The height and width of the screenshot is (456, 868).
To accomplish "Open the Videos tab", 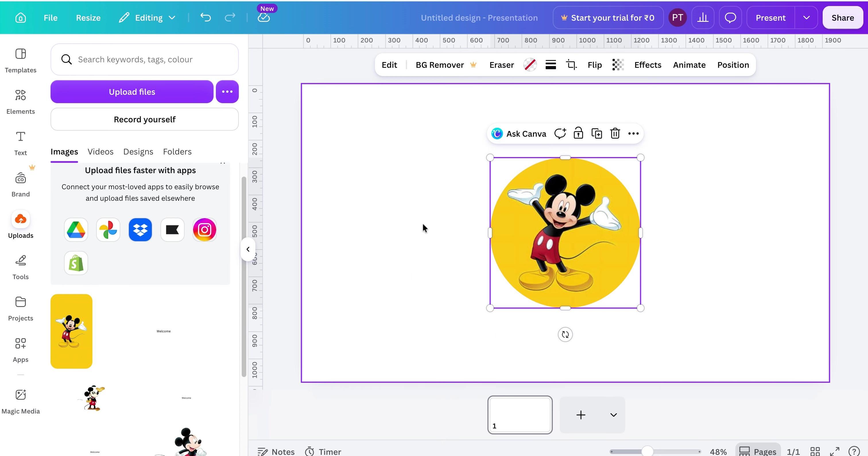I will (x=100, y=151).
